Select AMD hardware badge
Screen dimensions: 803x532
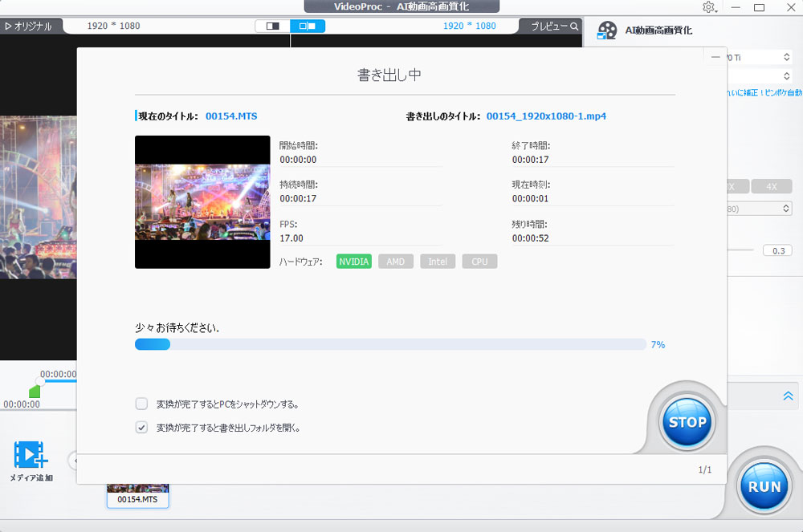pyautogui.click(x=396, y=262)
